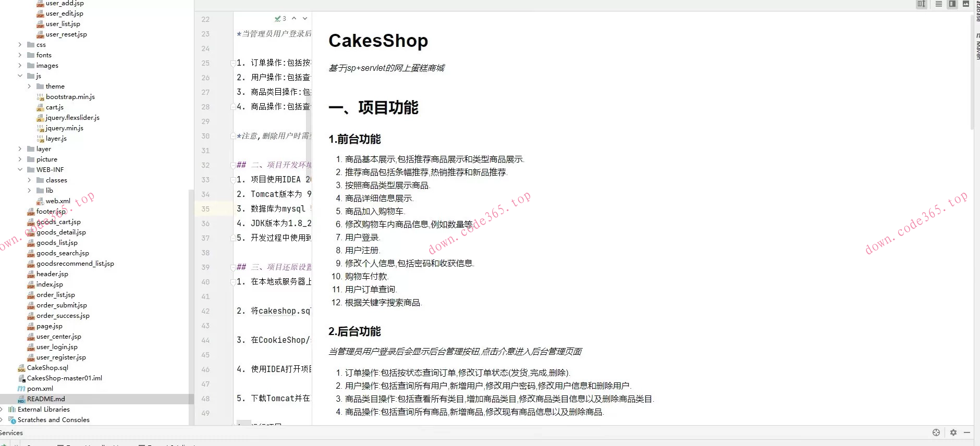Select order_success.jsp file

63,316
